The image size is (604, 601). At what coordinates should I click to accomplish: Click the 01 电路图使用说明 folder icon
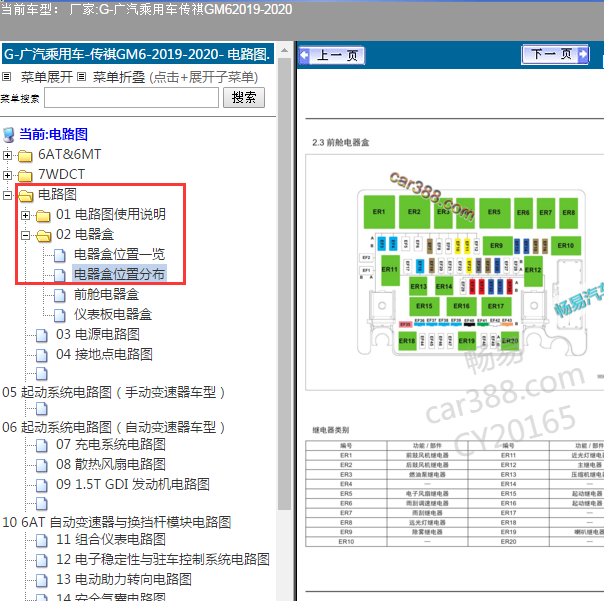[x=43, y=216]
